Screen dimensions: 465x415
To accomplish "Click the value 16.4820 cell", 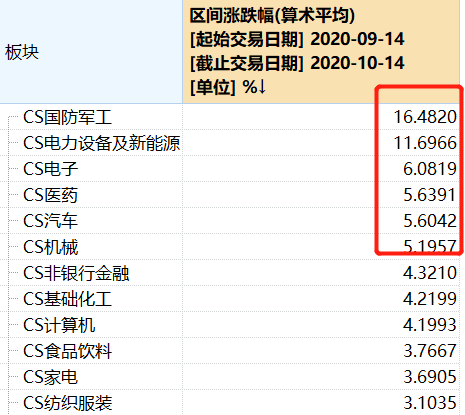I will pos(425,117).
